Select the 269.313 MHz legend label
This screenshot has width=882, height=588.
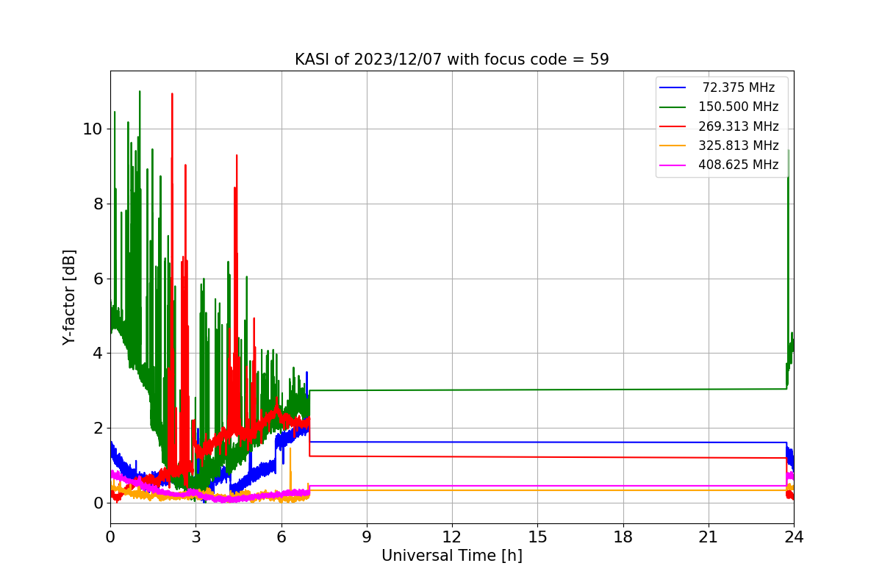738,126
